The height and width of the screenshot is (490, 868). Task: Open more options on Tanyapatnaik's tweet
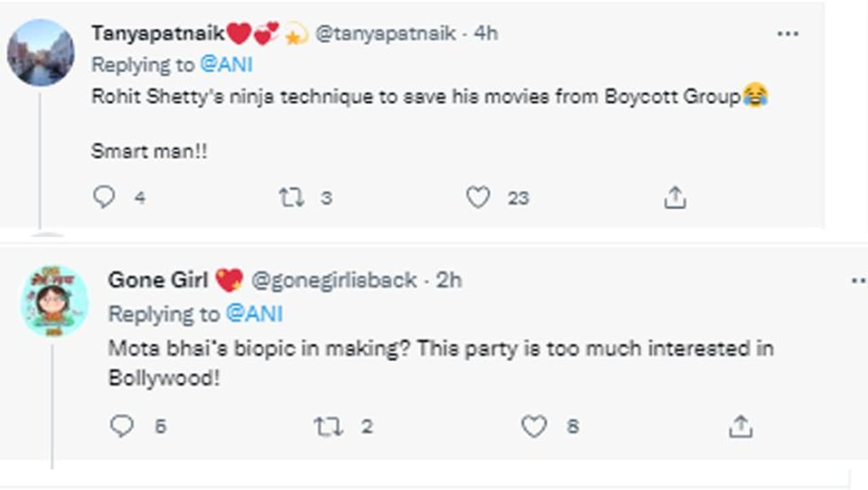click(787, 34)
